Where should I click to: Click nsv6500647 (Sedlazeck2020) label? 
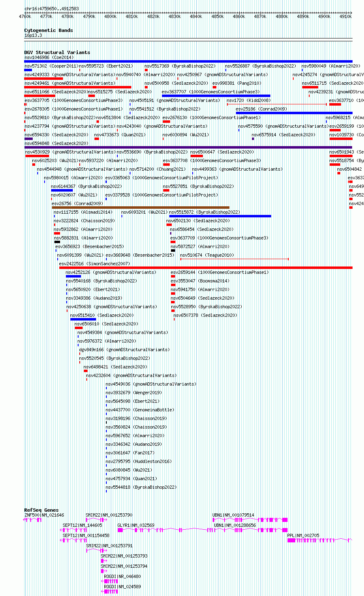tap(222, 152)
